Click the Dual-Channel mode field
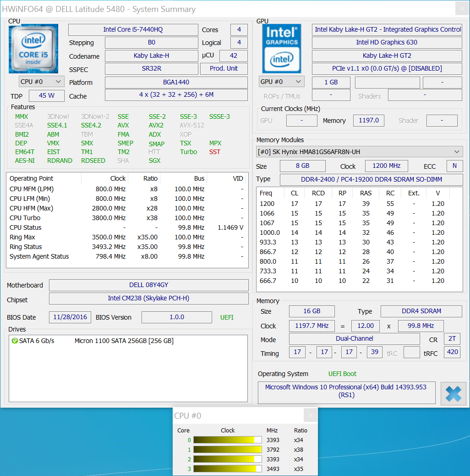This screenshot has height=476, width=470. (355, 339)
